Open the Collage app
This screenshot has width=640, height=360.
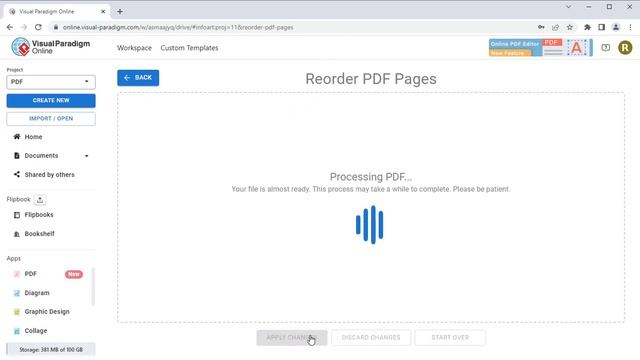coord(36,331)
